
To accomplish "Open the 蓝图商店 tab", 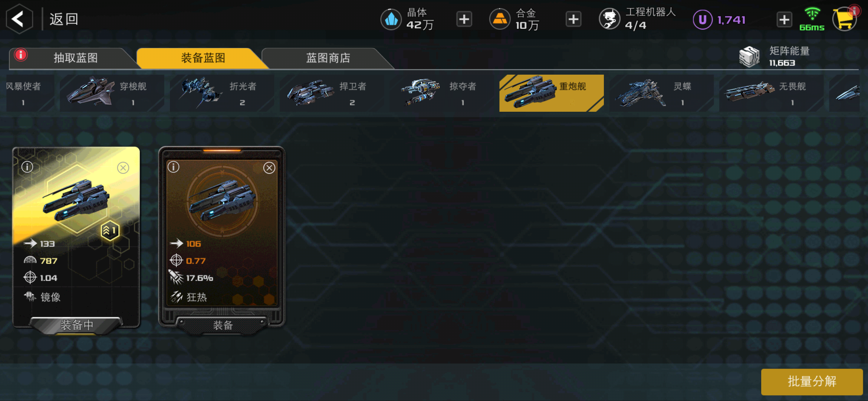I will click(x=328, y=58).
